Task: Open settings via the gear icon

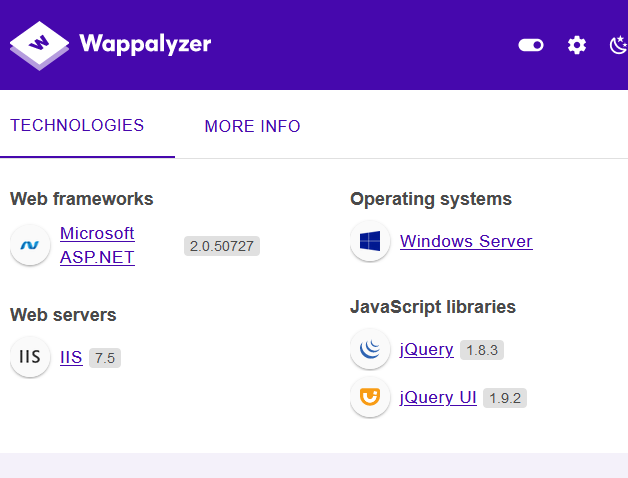Action: 577,45
